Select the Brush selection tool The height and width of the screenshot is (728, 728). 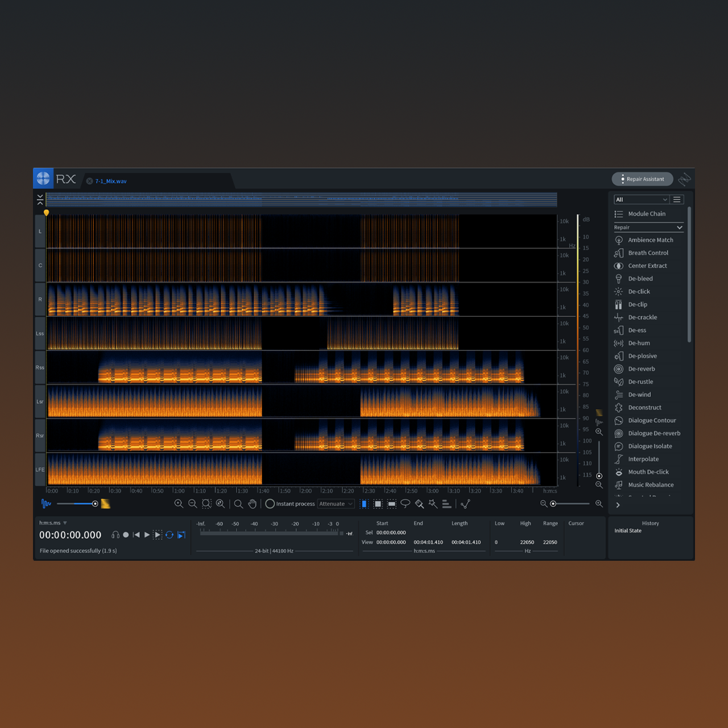click(420, 504)
